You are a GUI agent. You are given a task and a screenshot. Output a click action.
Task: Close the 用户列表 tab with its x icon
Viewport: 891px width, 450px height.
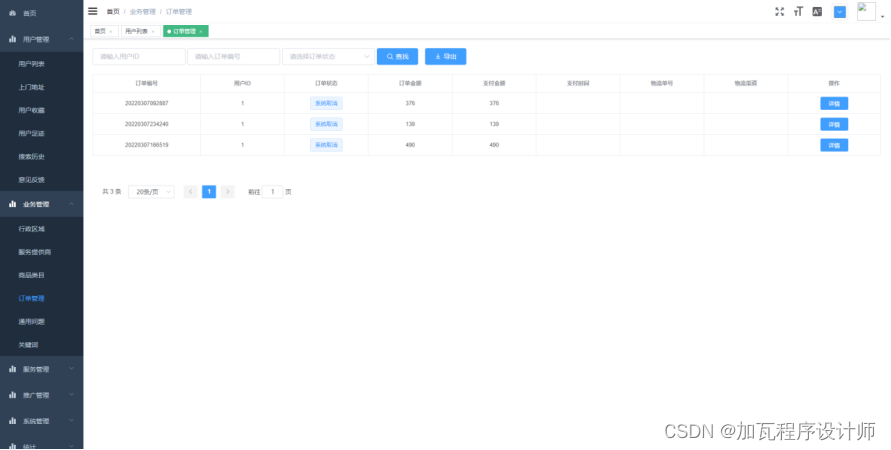click(153, 32)
